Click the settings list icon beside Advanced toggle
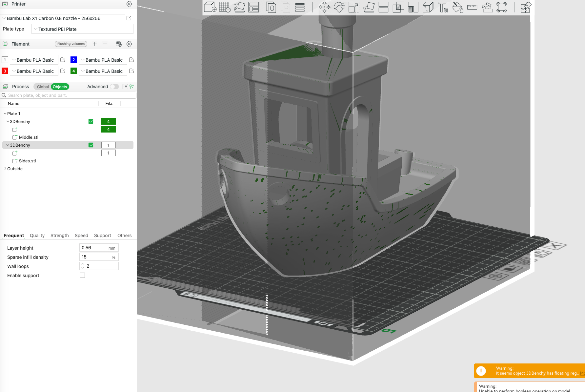This screenshot has width=585, height=392. (x=125, y=87)
